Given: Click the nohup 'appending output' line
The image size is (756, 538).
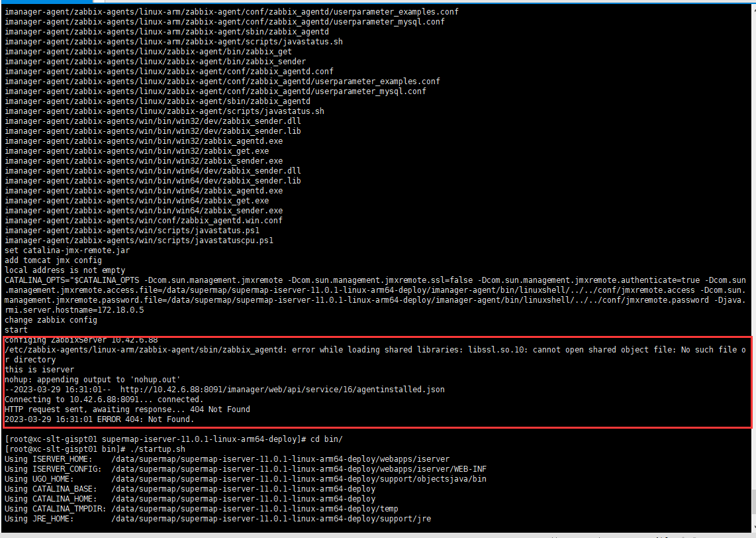Looking at the screenshot, I should [x=93, y=380].
